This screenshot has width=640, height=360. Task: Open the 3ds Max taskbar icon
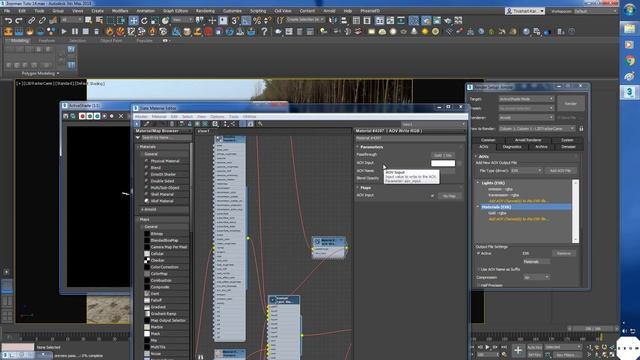[630, 92]
